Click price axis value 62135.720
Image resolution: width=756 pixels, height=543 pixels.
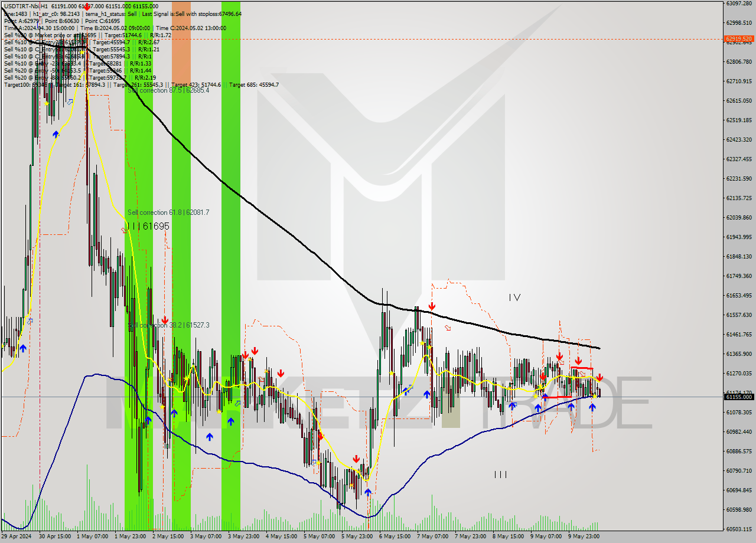pyautogui.click(x=739, y=198)
